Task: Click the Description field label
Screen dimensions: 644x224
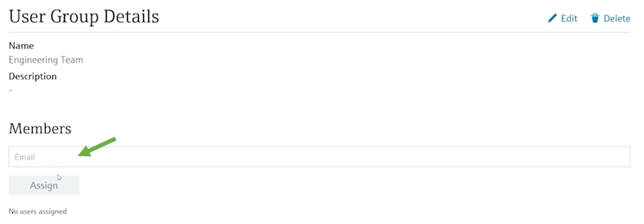Action: tap(32, 76)
